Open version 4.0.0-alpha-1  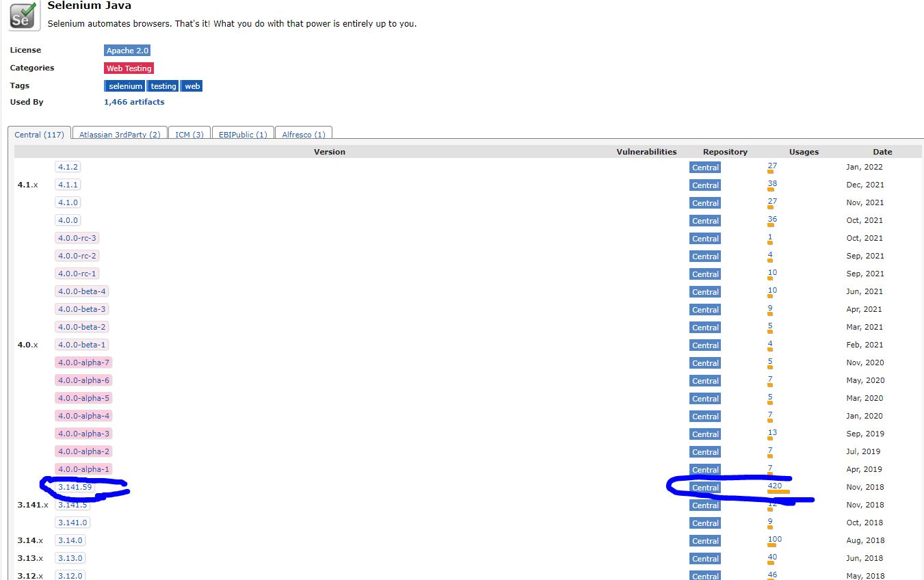(83, 469)
